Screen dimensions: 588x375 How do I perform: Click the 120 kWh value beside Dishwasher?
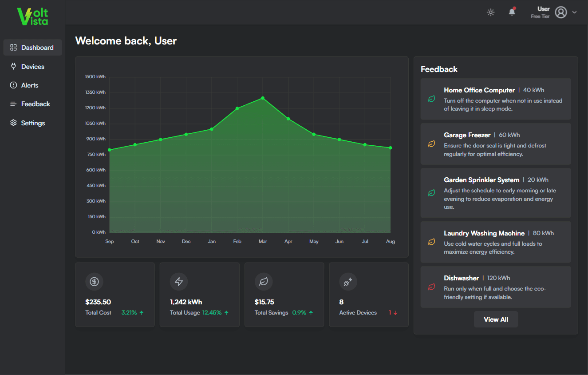point(499,278)
